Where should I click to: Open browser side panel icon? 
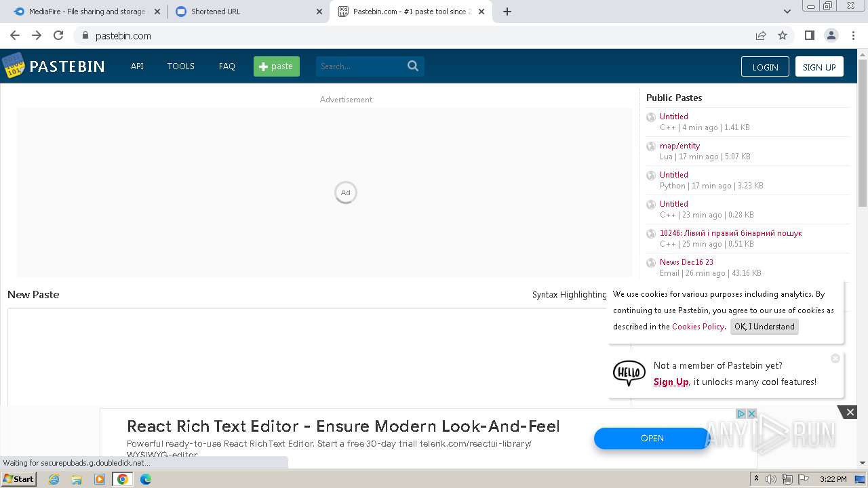pos(809,35)
